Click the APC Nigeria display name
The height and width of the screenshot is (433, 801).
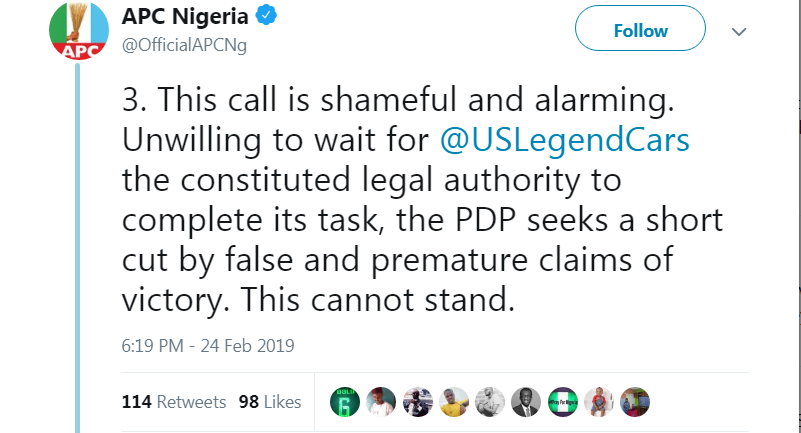[185, 17]
